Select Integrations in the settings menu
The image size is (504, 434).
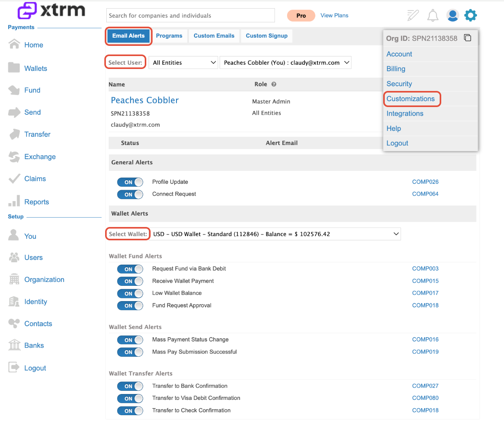click(405, 114)
